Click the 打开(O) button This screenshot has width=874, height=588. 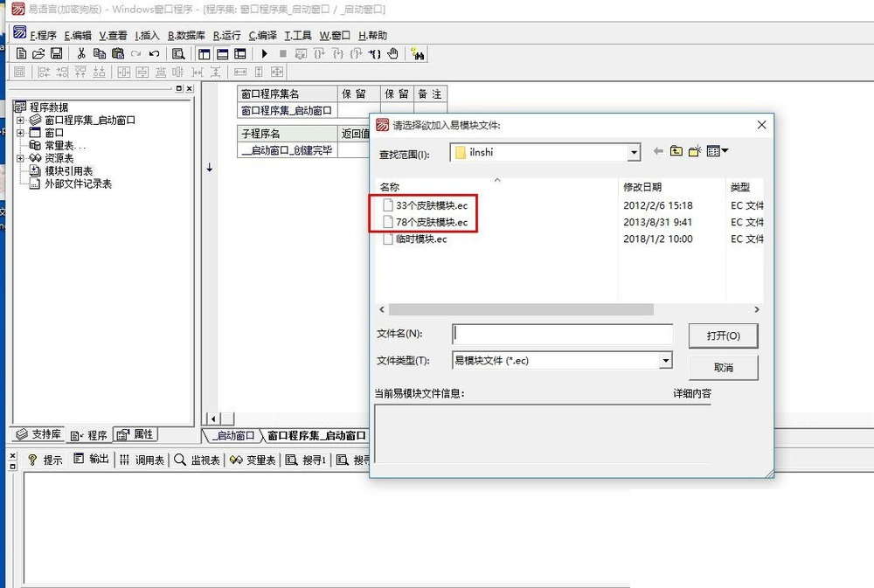click(723, 336)
